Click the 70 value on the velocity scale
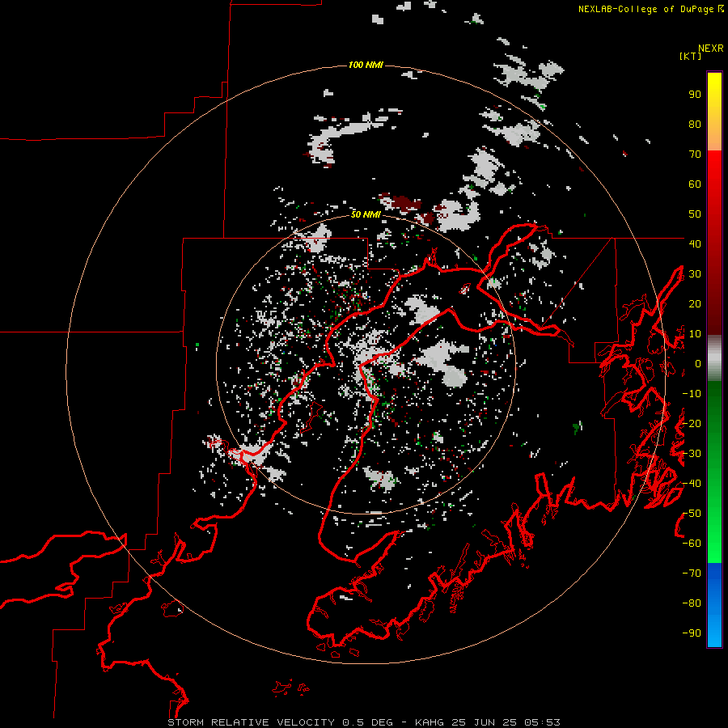The width and height of the screenshot is (728, 728). (695, 154)
